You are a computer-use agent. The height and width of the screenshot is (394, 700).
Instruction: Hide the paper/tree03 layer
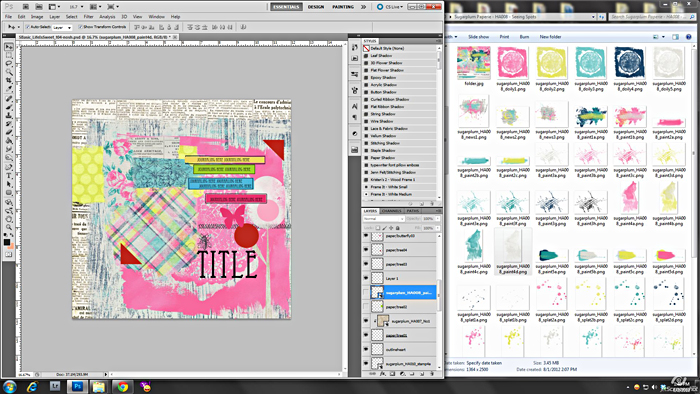[x=366, y=264]
